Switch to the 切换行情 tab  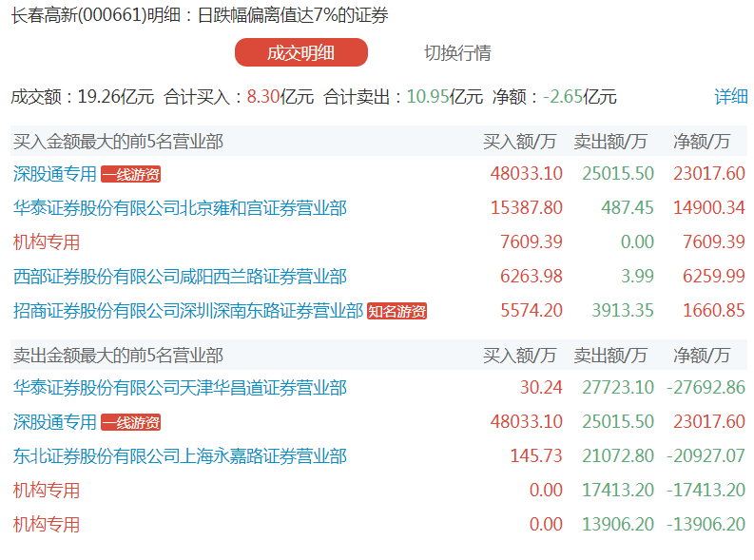point(457,53)
